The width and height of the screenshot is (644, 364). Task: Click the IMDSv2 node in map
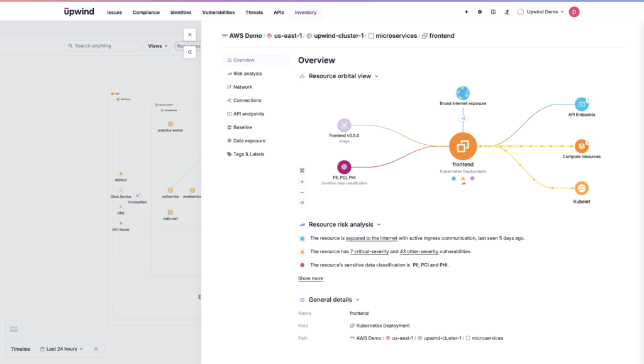[121, 174]
